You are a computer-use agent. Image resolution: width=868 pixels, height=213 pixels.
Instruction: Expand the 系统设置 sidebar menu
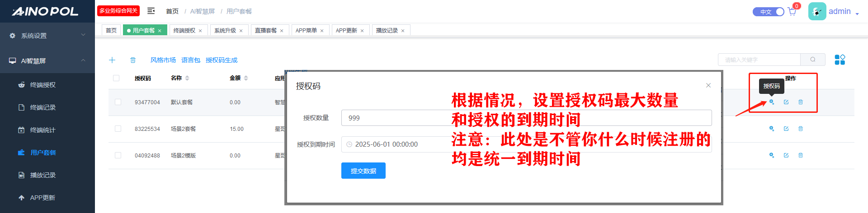coord(47,35)
